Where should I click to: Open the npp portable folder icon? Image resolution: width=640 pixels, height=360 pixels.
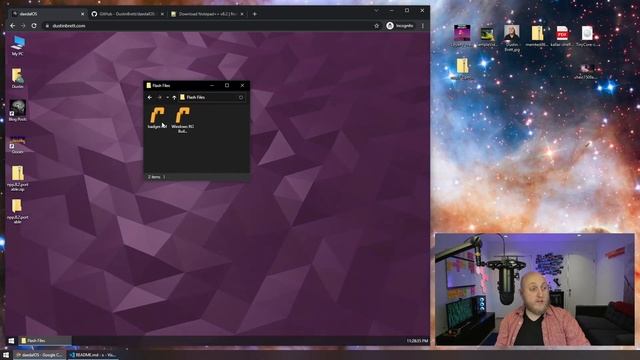tap(18, 211)
